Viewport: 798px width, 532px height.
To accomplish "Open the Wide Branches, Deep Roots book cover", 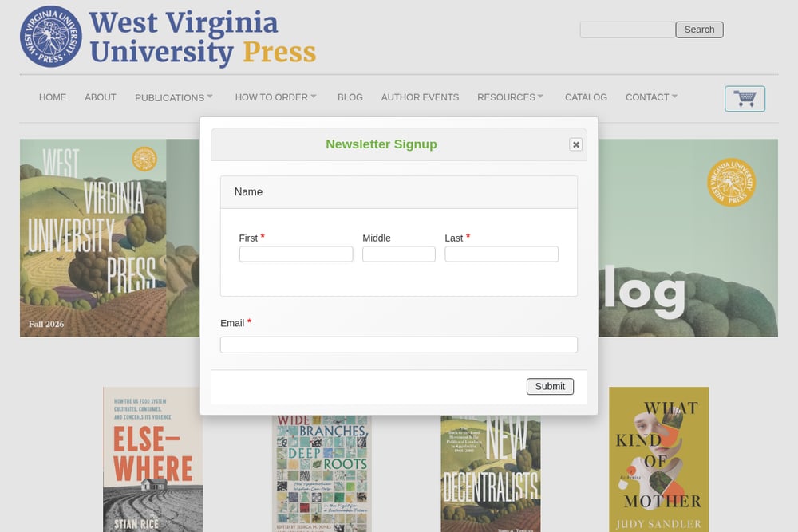I will tap(322, 473).
